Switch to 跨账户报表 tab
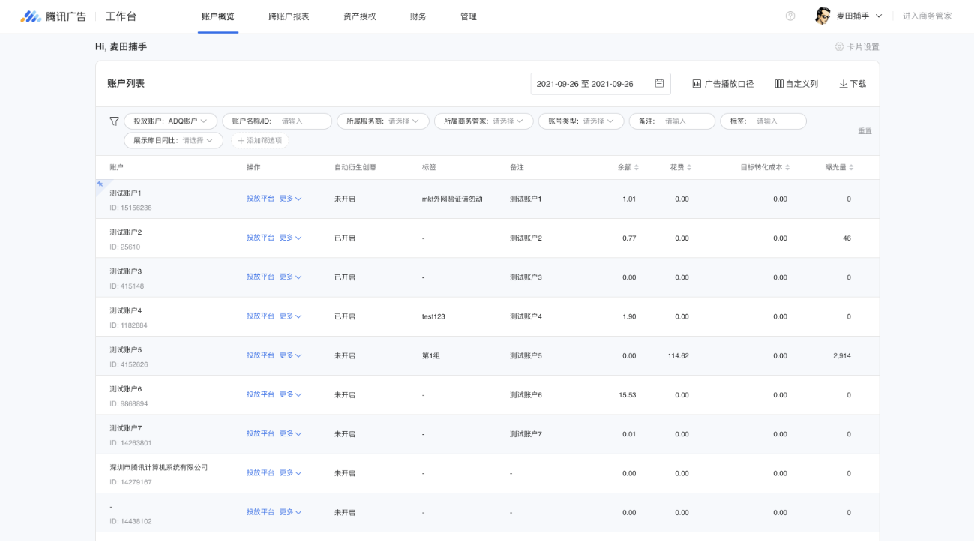974x560 pixels. 289,16
